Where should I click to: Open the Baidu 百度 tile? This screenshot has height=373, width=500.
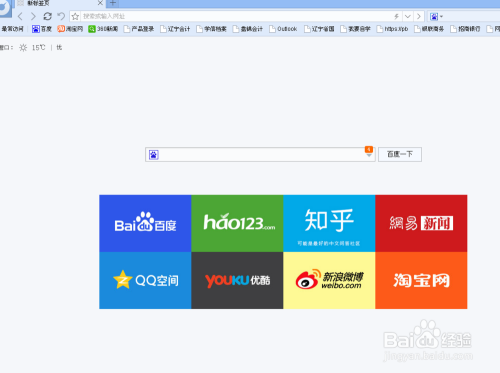click(145, 223)
